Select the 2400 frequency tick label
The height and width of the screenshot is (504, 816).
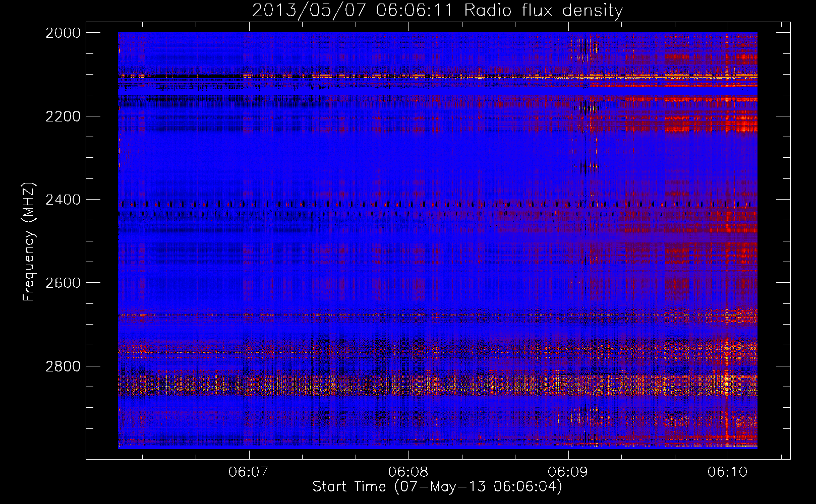[63, 200]
